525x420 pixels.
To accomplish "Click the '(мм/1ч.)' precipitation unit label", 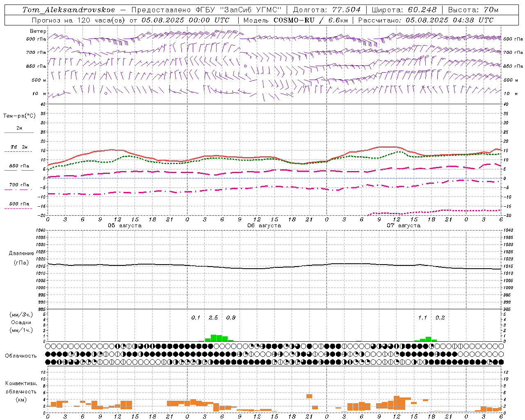I will (x=21, y=330).
